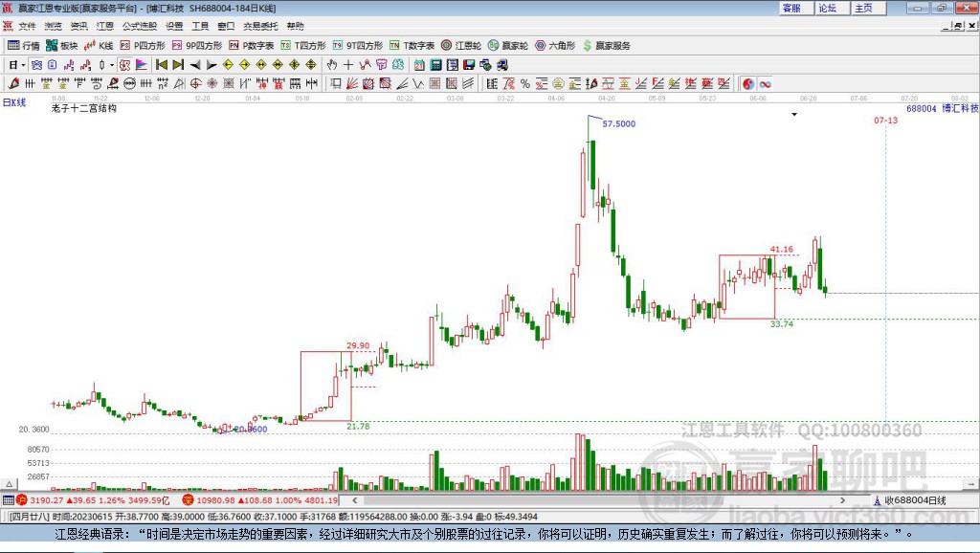Select the rectangle drawing tool
Image resolution: width=980 pixels, height=553 pixels.
point(336,84)
